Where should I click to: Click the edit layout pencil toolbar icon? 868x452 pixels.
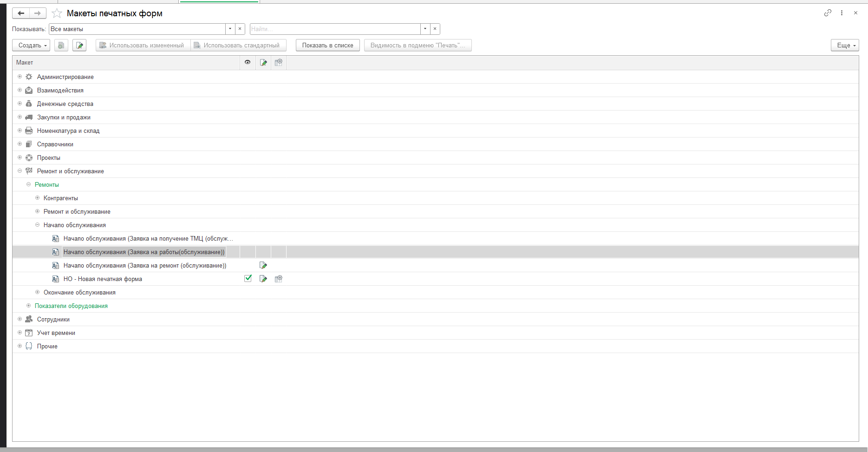79,46
